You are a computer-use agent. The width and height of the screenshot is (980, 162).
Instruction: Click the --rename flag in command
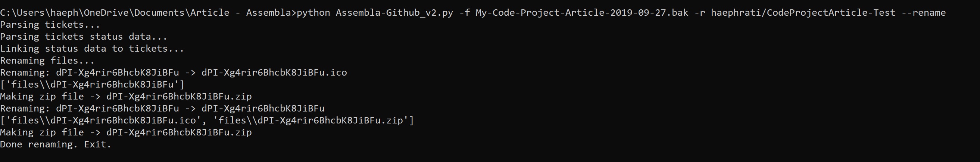[924, 13]
